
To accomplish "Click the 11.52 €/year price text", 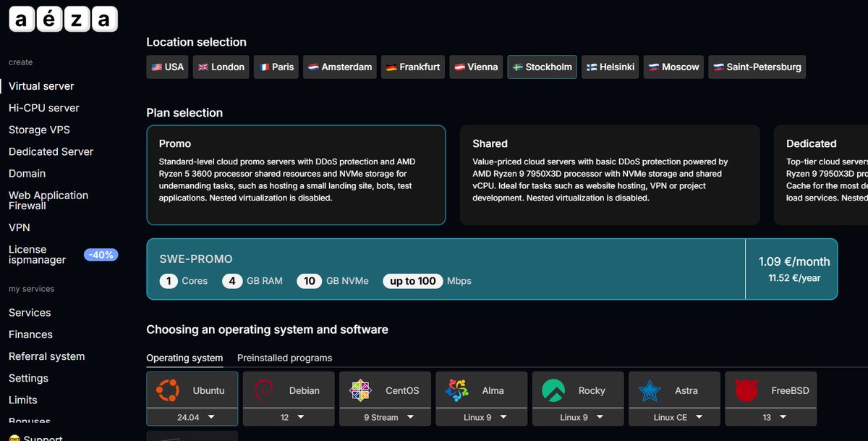I will point(794,277).
